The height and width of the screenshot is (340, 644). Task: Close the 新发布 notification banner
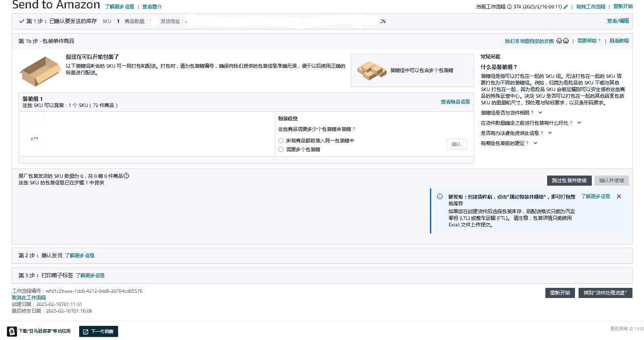(x=619, y=196)
